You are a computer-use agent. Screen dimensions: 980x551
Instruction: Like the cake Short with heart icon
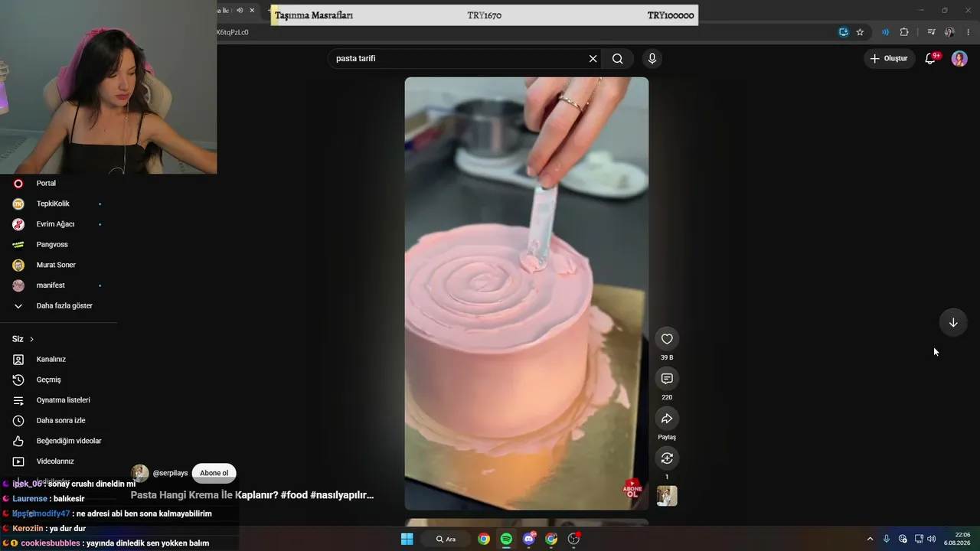pyautogui.click(x=667, y=339)
